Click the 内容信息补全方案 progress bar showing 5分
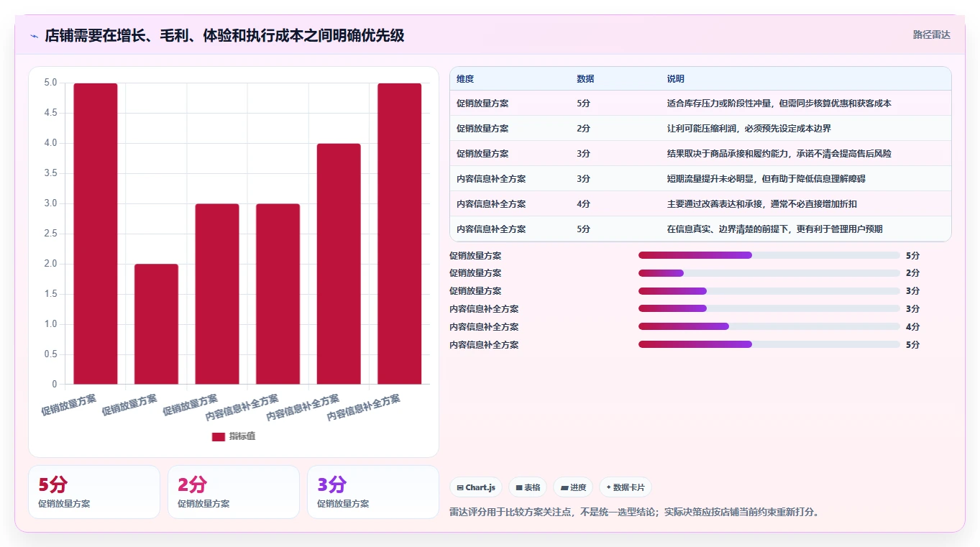This screenshot has height=547, width=980. pyautogui.click(x=769, y=345)
